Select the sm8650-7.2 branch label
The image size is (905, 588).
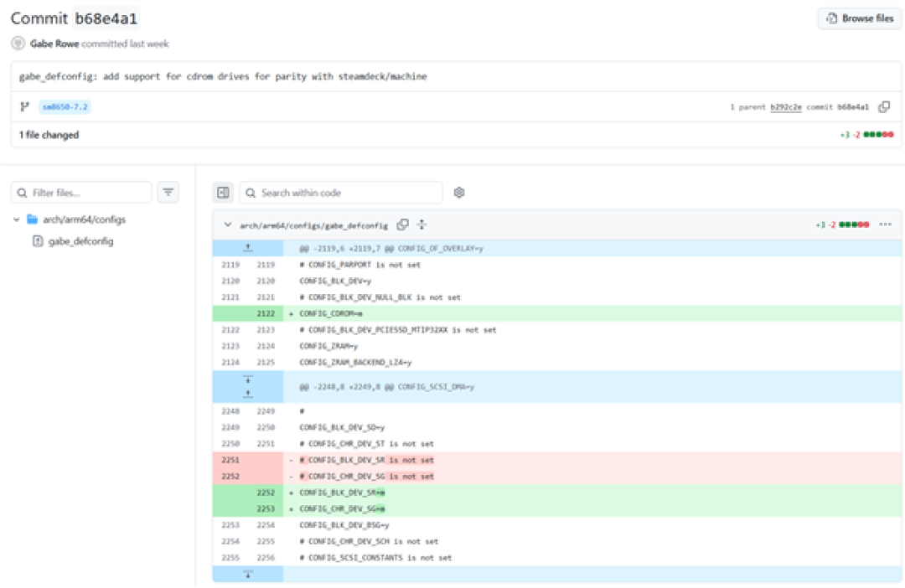(65, 106)
